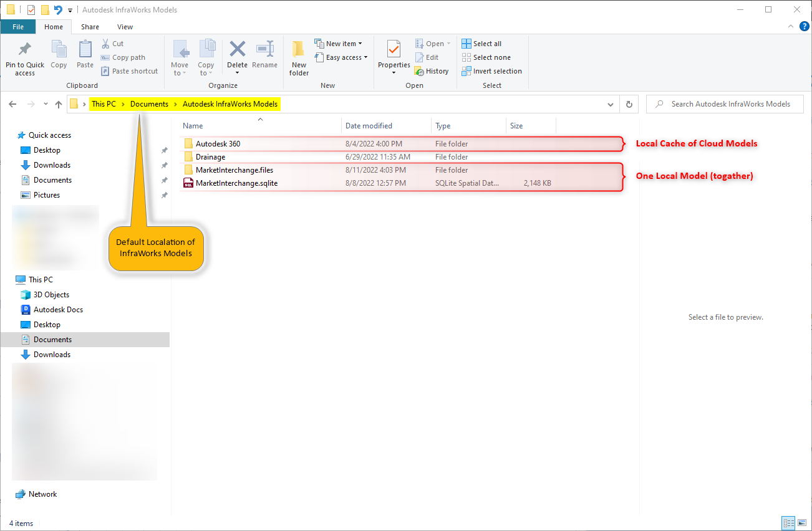Switch to Details view layout
Screen dimensions: 812x531
788,523
